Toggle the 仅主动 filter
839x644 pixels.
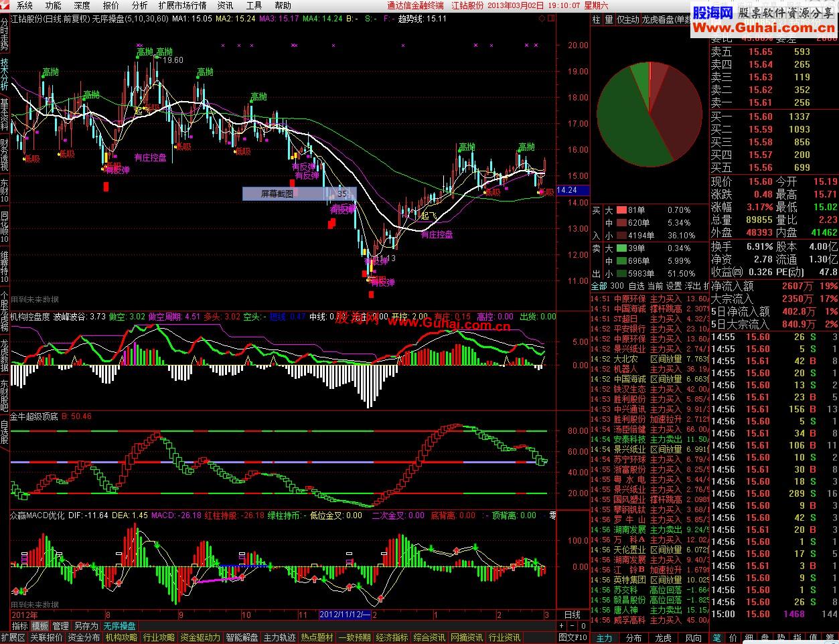click(627, 20)
